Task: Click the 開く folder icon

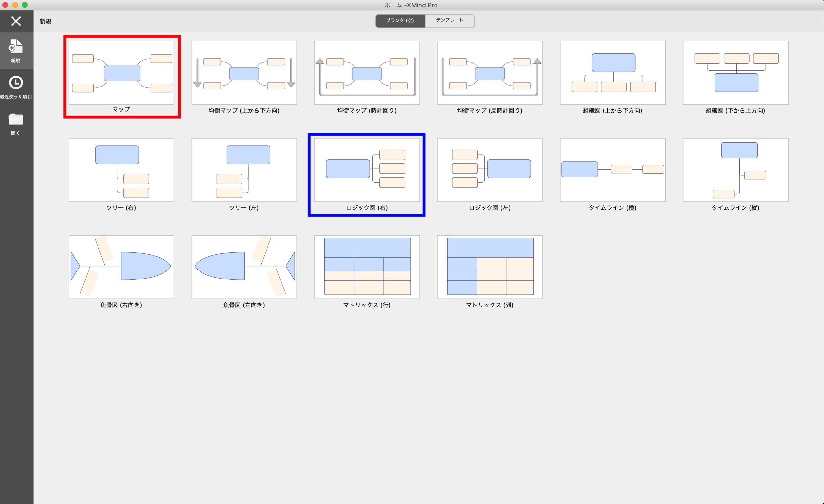Action: (16, 119)
